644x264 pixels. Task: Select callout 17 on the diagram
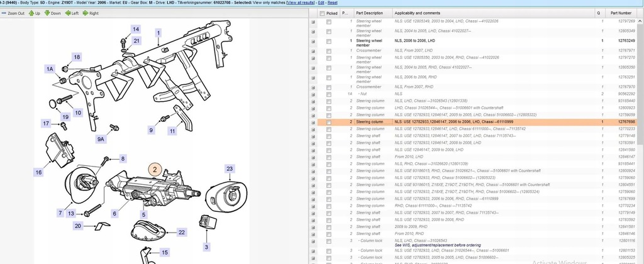click(46, 123)
